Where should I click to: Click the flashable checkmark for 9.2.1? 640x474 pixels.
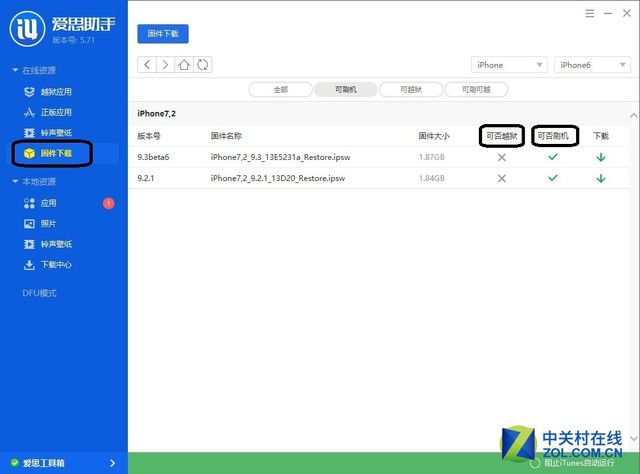point(553,178)
